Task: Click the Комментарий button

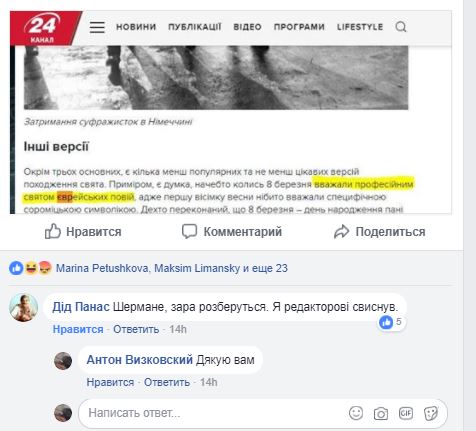Action: (232, 231)
